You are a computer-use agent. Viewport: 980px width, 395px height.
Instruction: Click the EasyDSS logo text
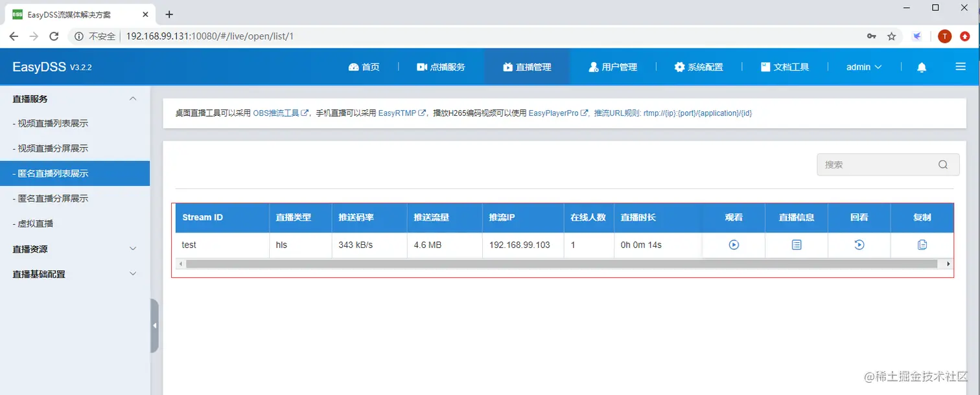point(39,67)
